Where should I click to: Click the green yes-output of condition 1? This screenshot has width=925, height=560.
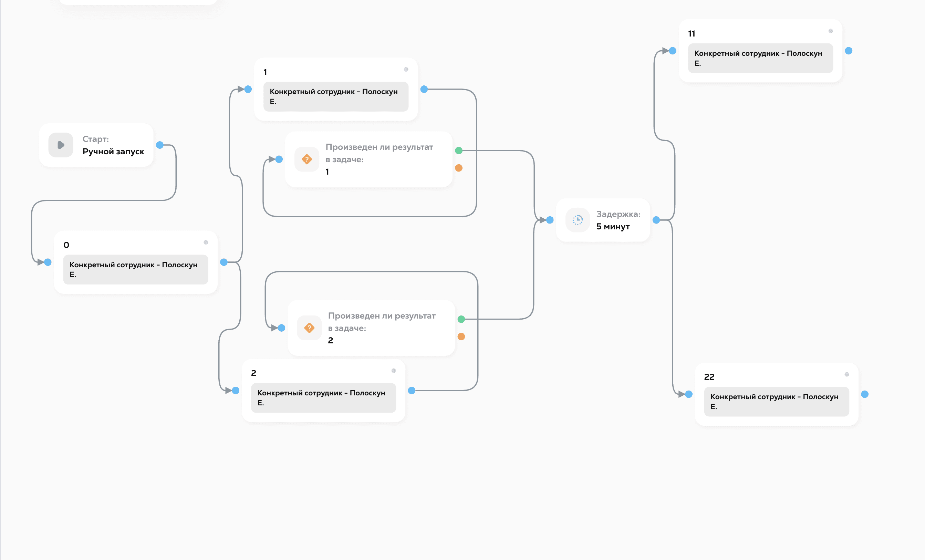(x=459, y=151)
